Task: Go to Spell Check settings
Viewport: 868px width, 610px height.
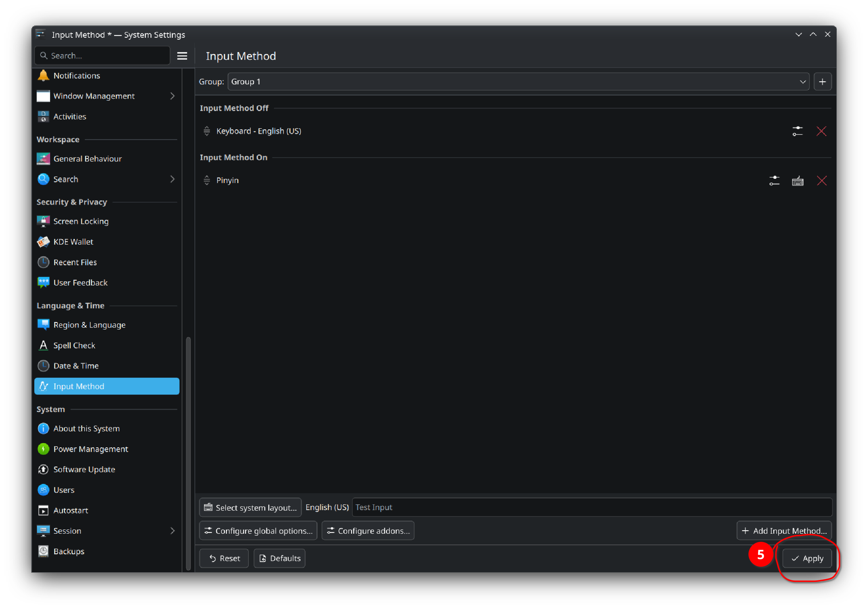Action: [74, 345]
